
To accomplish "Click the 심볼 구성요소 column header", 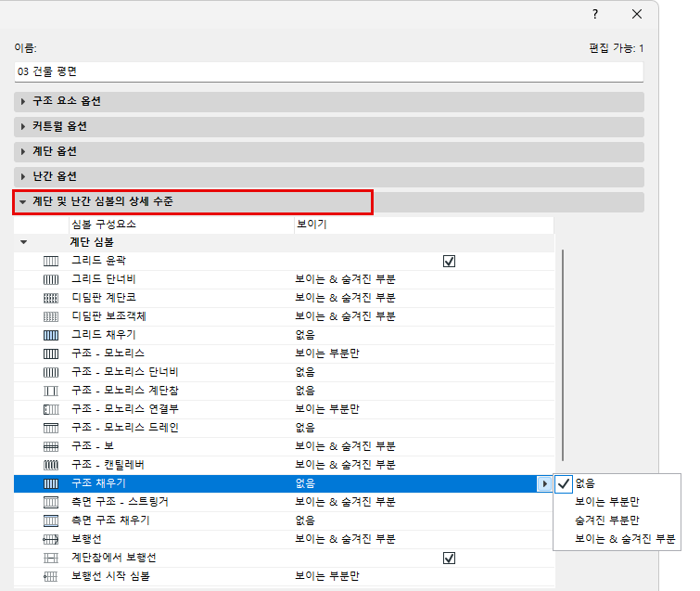I will (181, 225).
